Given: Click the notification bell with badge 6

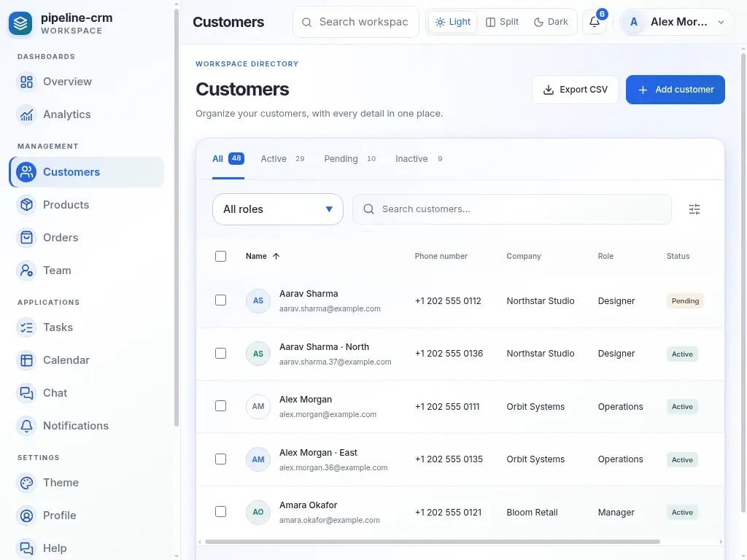Looking at the screenshot, I should [x=595, y=22].
